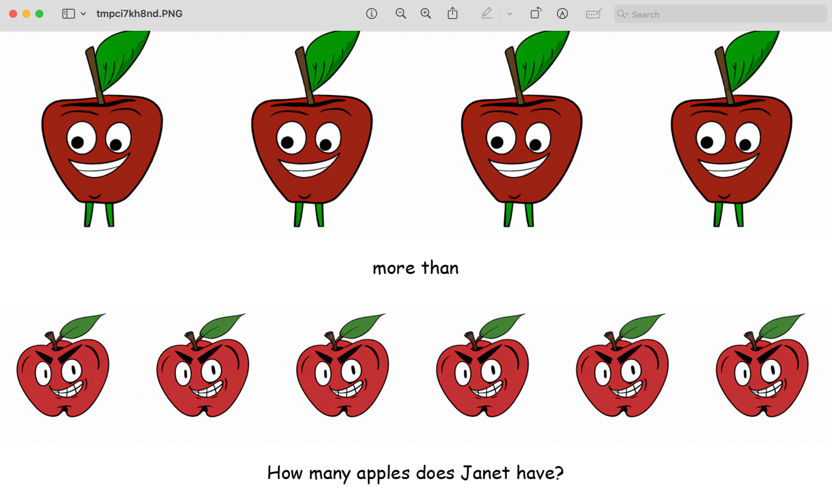Image resolution: width=832 pixels, height=504 pixels.
Task: Expand the sidebar view options chevron
Action: click(83, 14)
